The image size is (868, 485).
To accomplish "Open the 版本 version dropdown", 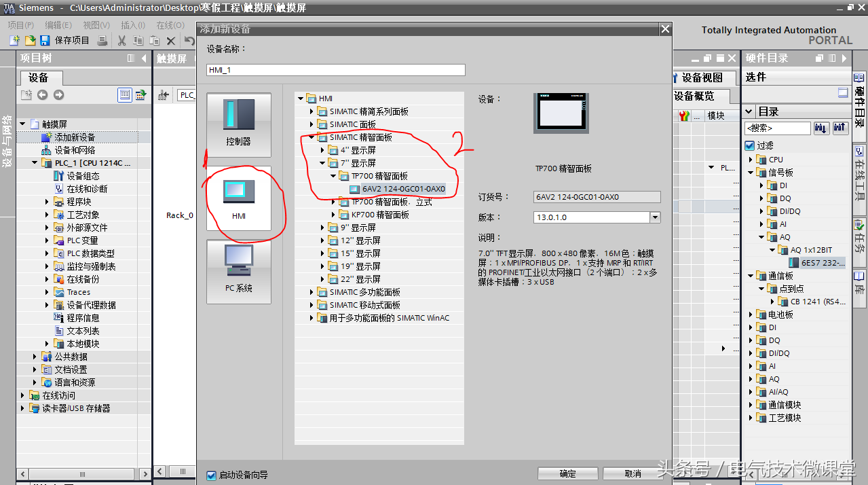I will point(655,217).
